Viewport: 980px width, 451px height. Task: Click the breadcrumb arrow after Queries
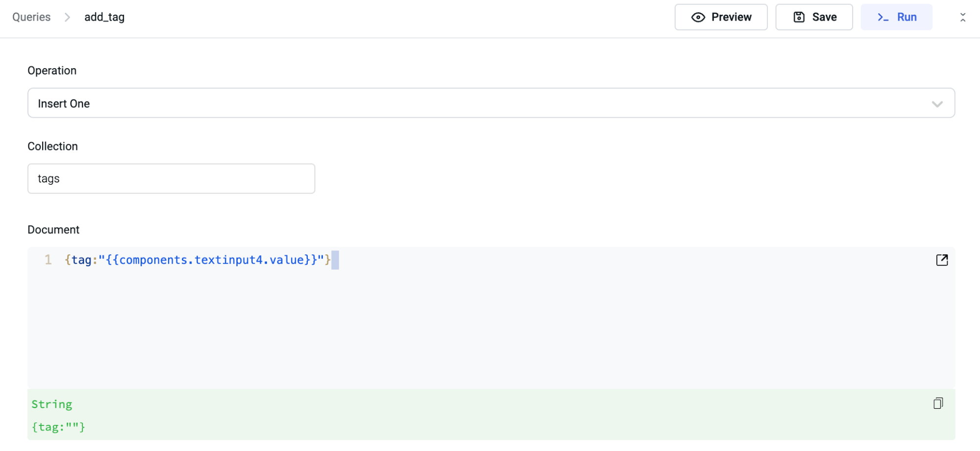click(x=68, y=18)
